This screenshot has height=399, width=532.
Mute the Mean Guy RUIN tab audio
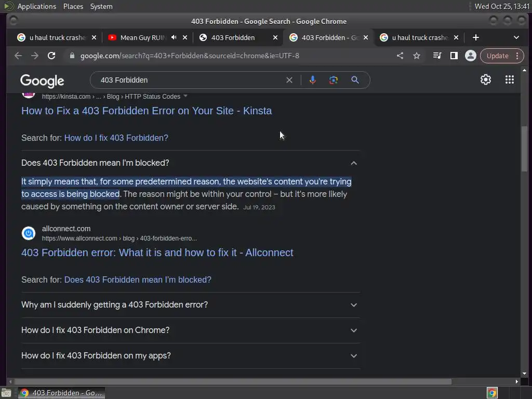pos(174,37)
